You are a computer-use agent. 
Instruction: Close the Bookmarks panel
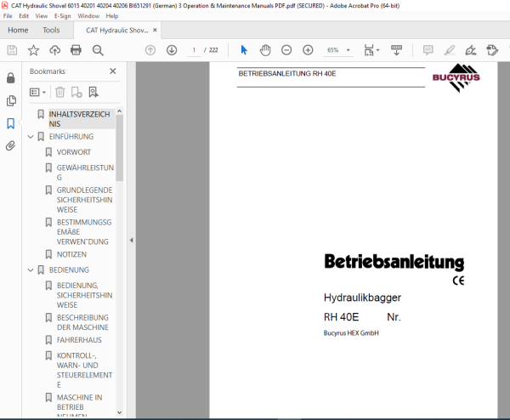coord(113,71)
